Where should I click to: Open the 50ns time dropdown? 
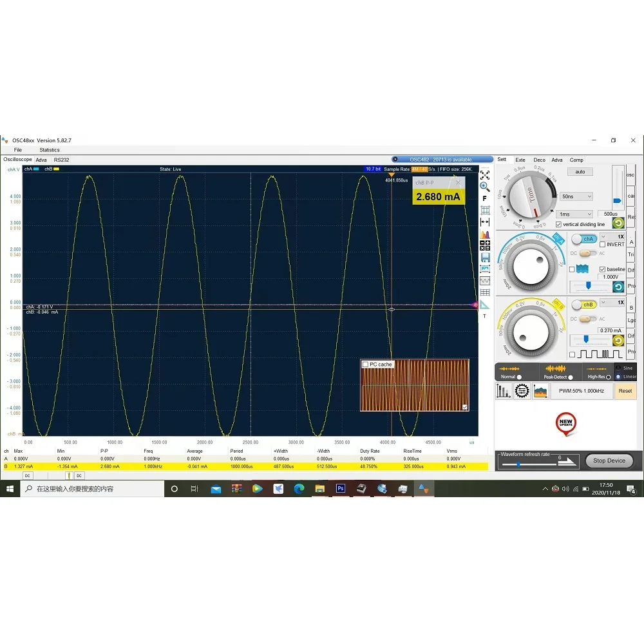click(576, 196)
